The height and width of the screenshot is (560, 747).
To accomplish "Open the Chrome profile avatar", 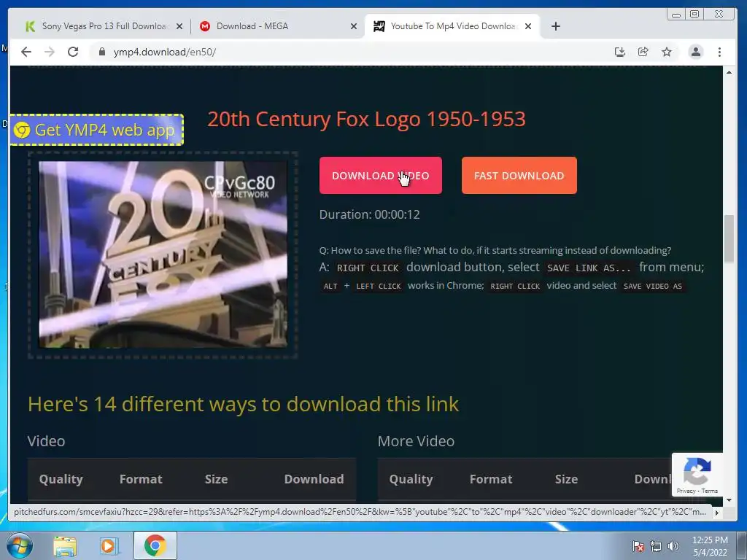I will pos(695,52).
